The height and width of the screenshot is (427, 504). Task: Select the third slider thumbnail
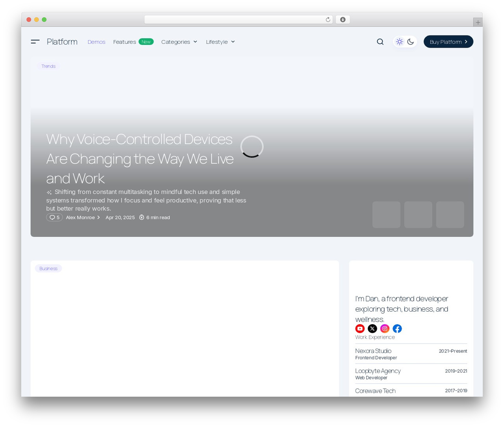(x=450, y=215)
